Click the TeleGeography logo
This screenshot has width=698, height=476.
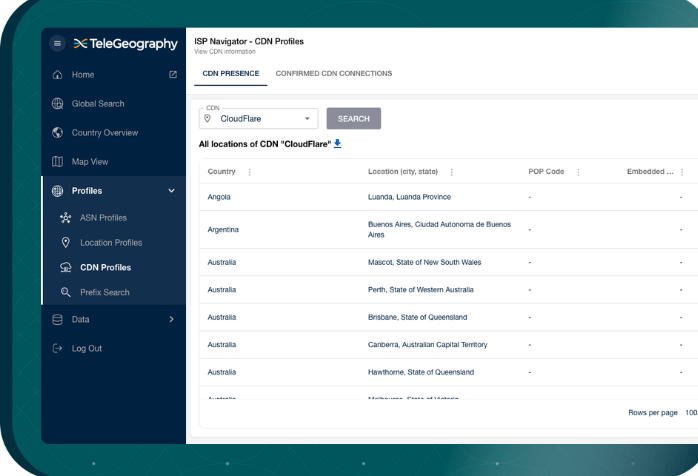(126, 43)
